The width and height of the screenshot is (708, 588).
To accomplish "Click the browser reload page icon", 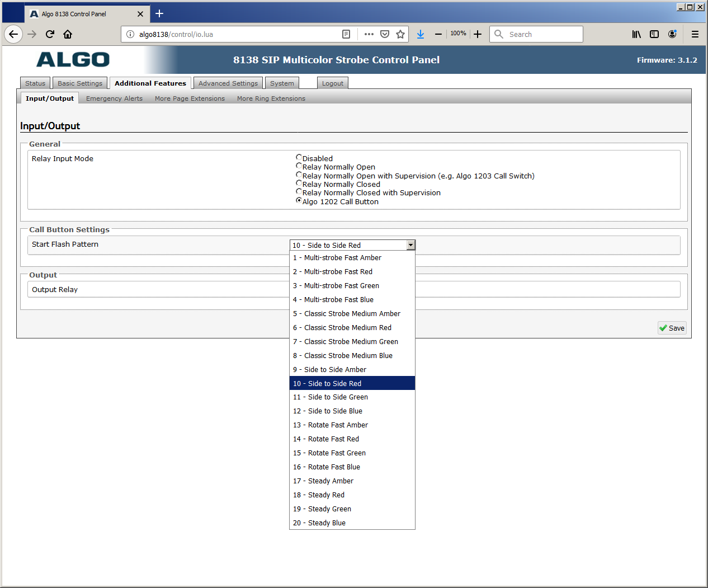I will [x=50, y=34].
